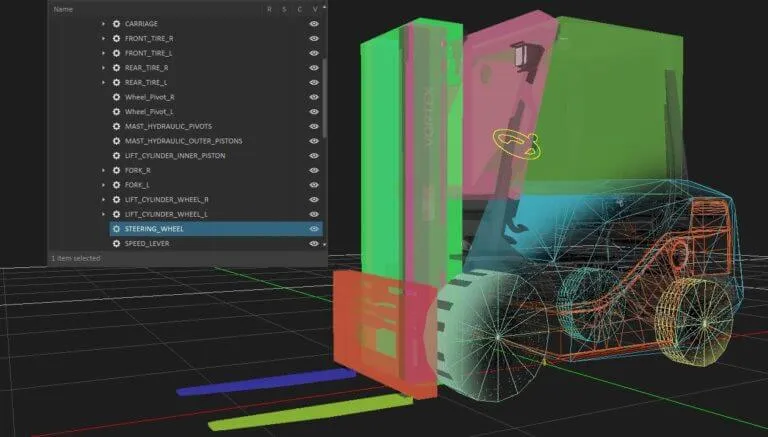Toggle visibility of Wheel_Pivot_L
The height and width of the screenshot is (437, 768).
[314, 112]
